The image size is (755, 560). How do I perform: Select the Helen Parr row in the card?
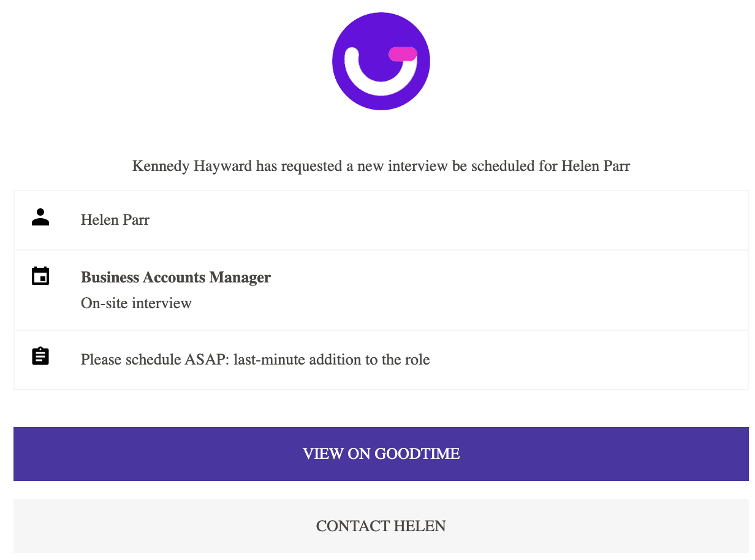pos(381,220)
